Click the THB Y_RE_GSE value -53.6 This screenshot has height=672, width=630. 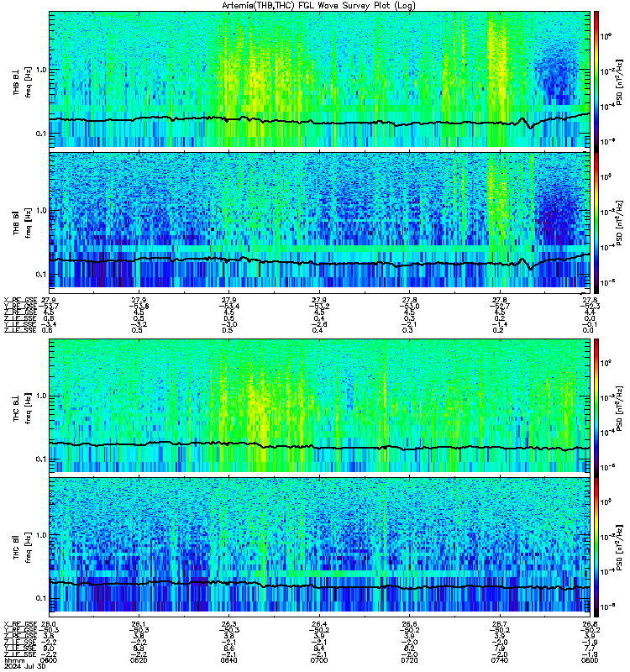click(139, 306)
